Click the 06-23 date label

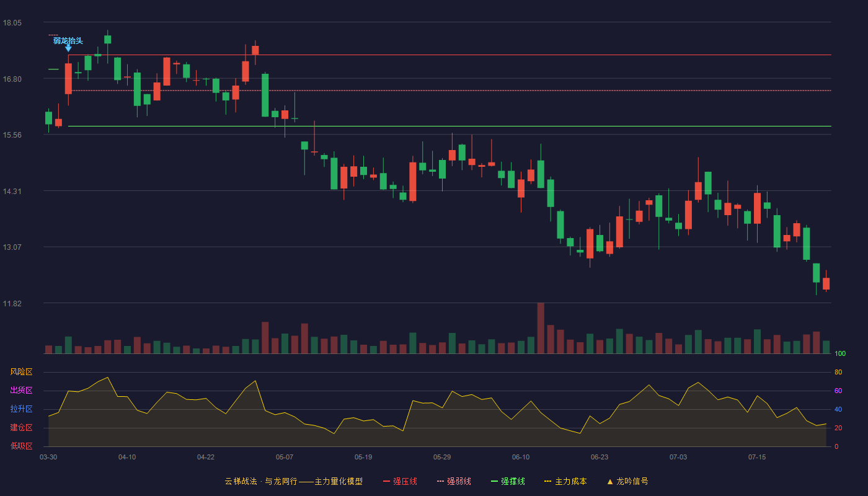tap(600, 457)
